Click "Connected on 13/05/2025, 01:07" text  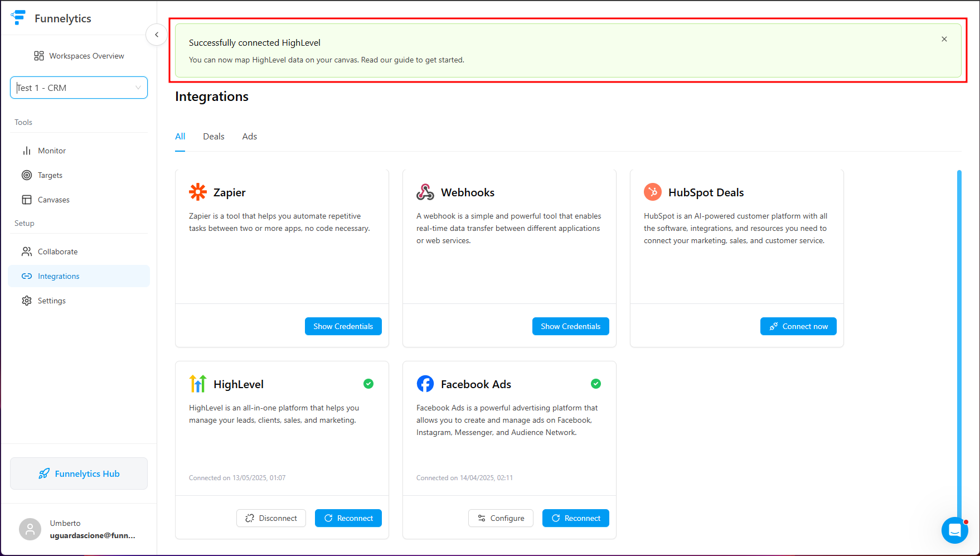(x=237, y=478)
